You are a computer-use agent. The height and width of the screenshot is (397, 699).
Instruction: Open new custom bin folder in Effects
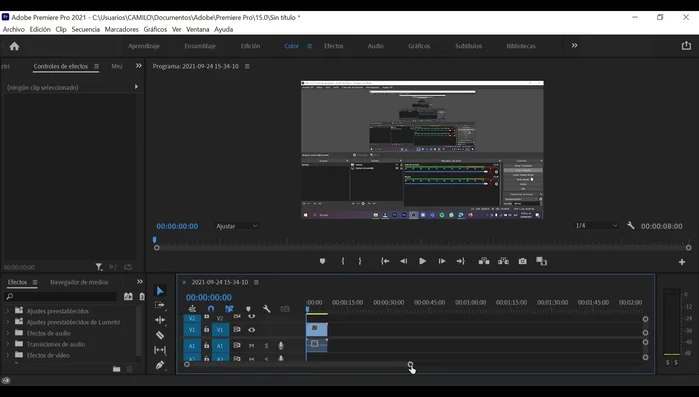[116, 369]
